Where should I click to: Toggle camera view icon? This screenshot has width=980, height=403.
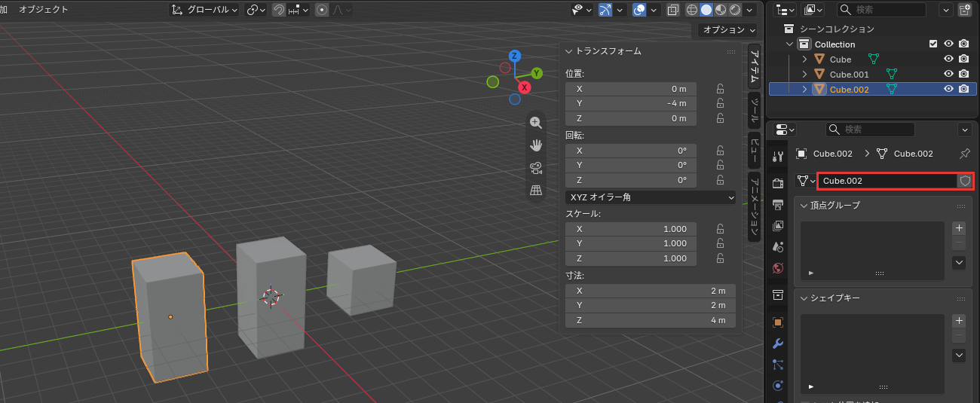point(536,168)
